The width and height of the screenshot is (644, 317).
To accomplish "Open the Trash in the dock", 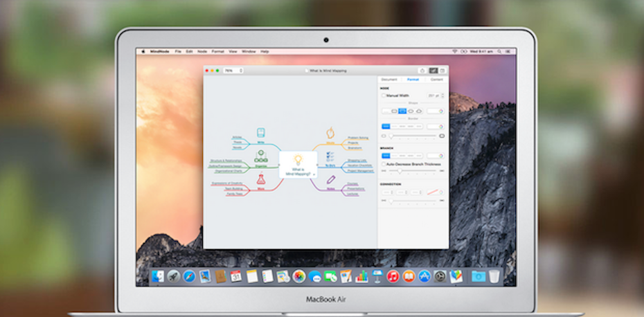I will (494, 276).
